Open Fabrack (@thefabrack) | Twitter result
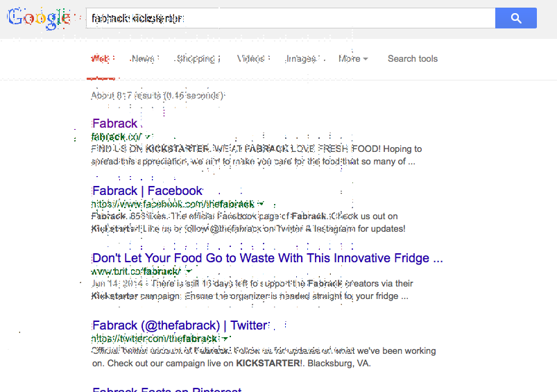This screenshot has height=392, width=557. [x=180, y=325]
